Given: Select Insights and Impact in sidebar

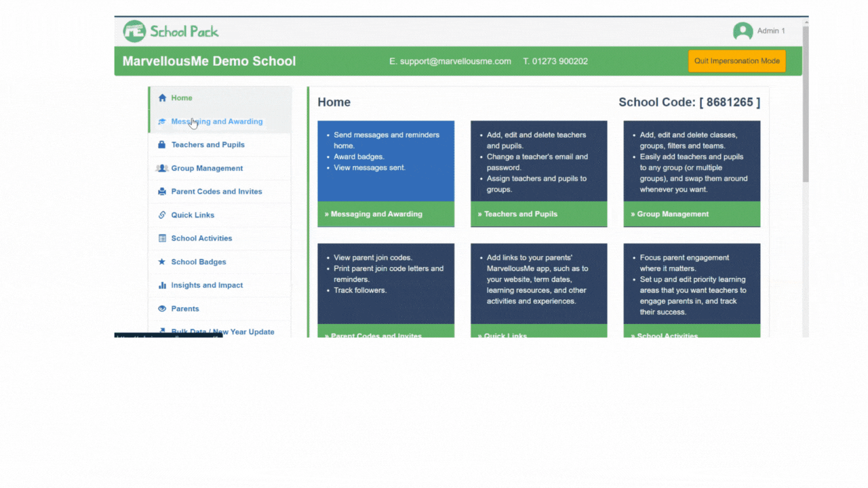Looking at the screenshot, I should click(x=207, y=285).
